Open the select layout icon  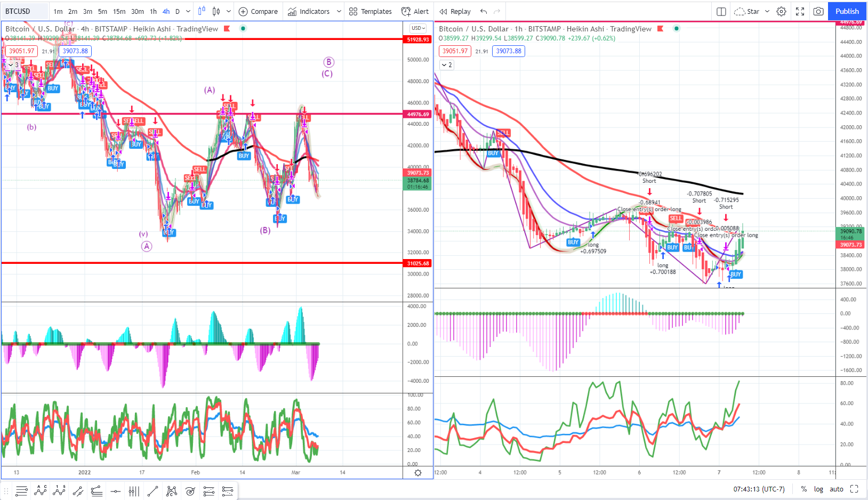tap(721, 11)
